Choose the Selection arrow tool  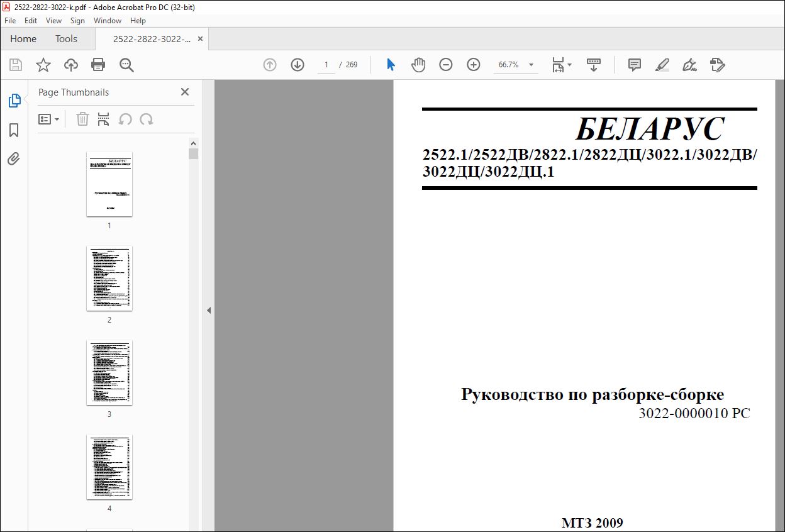391,65
